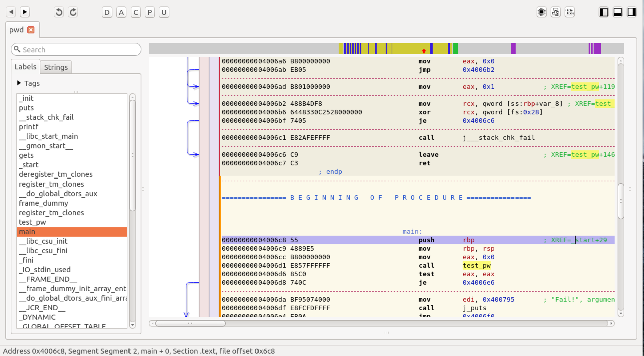Viewport: 644px width, 356px height.
Task: Toggle the right inspector panel
Action: coord(632,12)
